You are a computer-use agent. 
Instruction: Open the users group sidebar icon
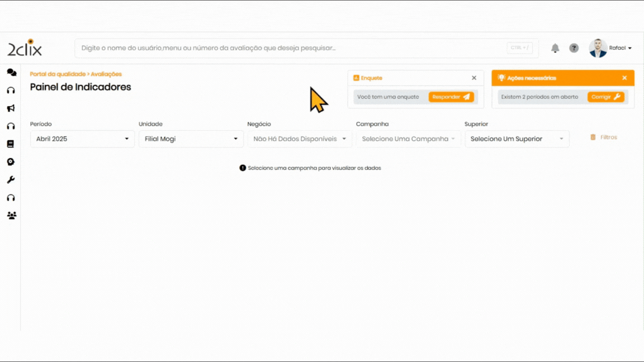click(11, 216)
